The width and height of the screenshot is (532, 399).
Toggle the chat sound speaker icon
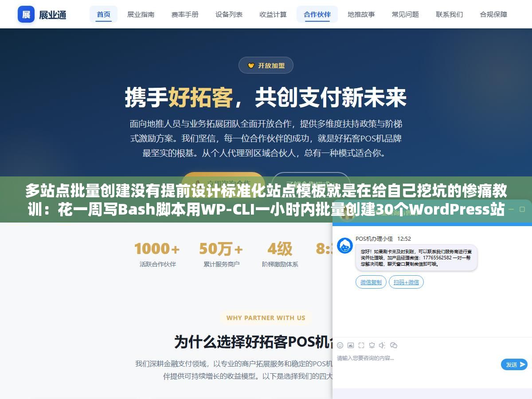pyautogui.click(x=382, y=345)
